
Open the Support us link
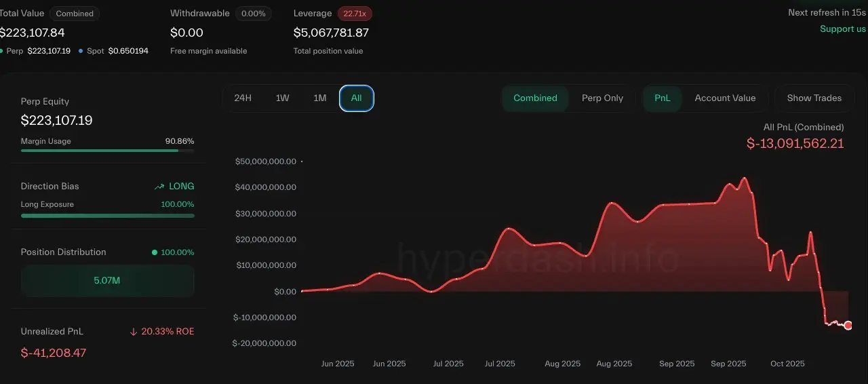coord(843,28)
